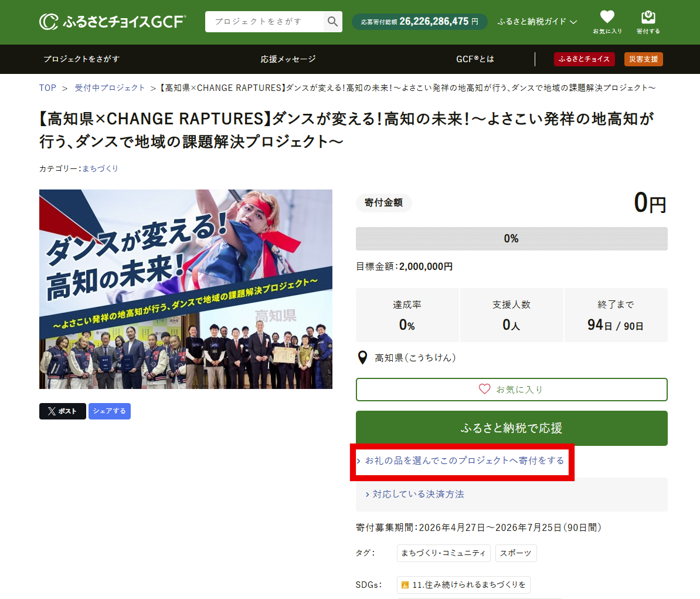
Task: Click the まちづくり・コミュニティ tag
Action: 443,553
